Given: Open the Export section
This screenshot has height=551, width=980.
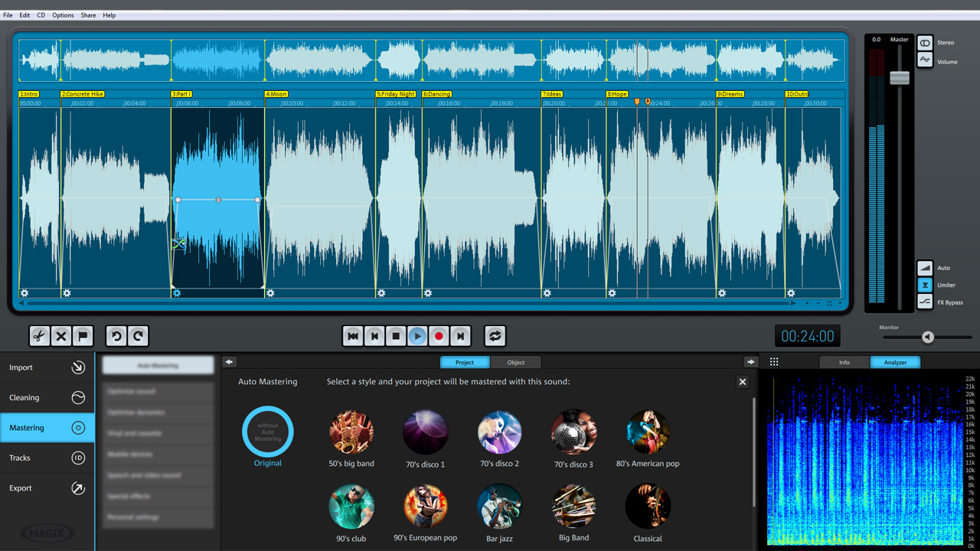Looking at the screenshot, I should (47, 488).
